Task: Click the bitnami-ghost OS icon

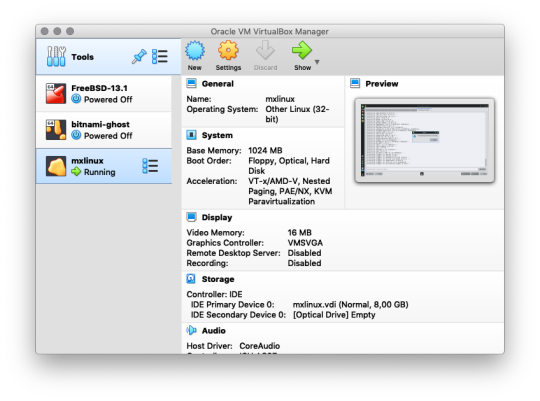Action: (x=56, y=130)
